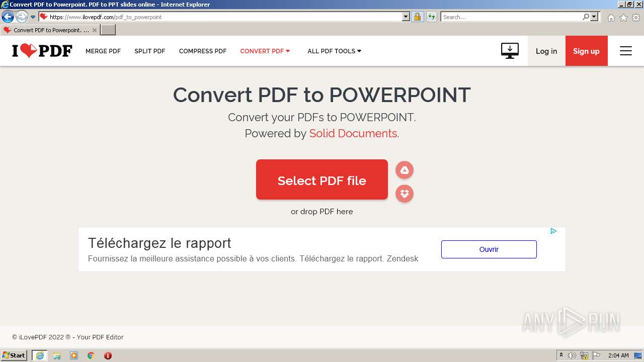This screenshot has width=644, height=362.
Task: Open Opera from the taskbar
Action: [108, 355]
